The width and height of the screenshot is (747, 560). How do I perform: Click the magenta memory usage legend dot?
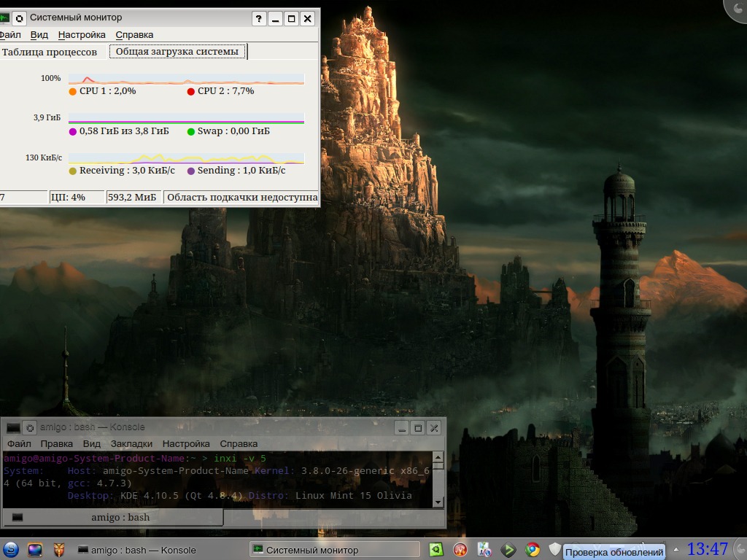pos(73,131)
